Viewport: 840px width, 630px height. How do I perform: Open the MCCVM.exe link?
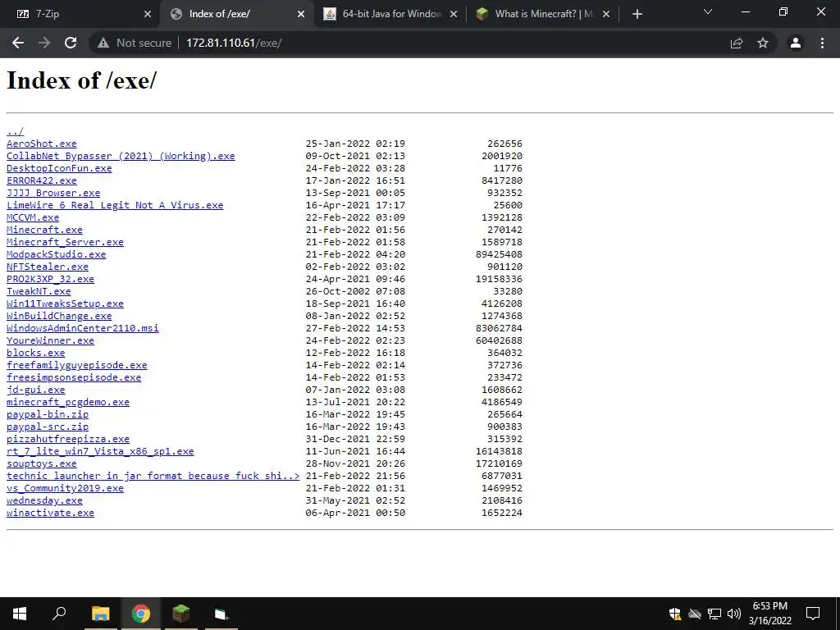tap(33, 217)
